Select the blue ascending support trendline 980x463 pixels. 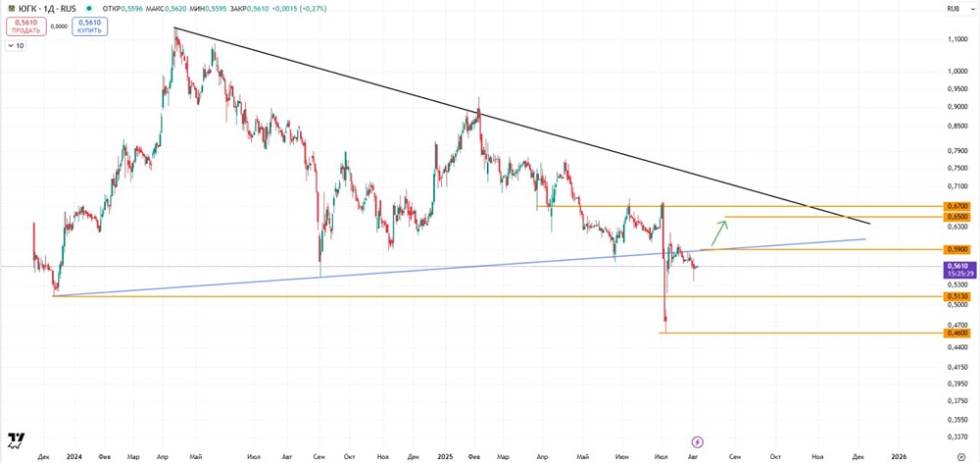coord(460,268)
